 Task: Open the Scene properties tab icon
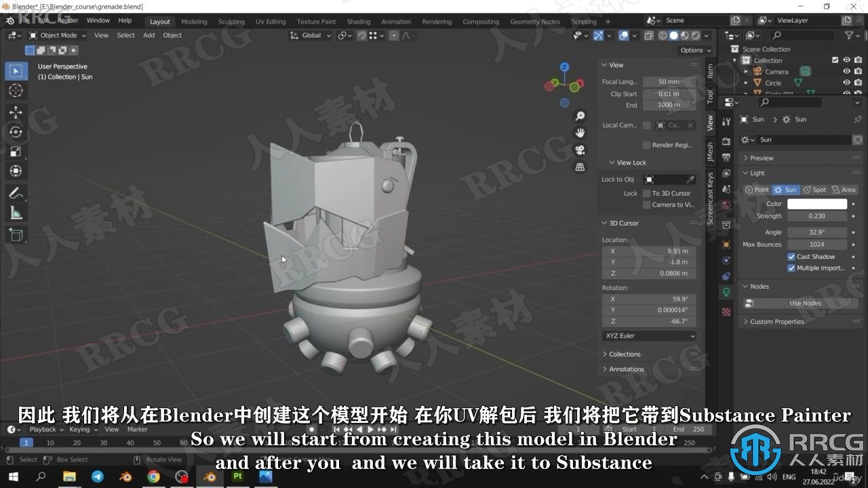(x=726, y=190)
